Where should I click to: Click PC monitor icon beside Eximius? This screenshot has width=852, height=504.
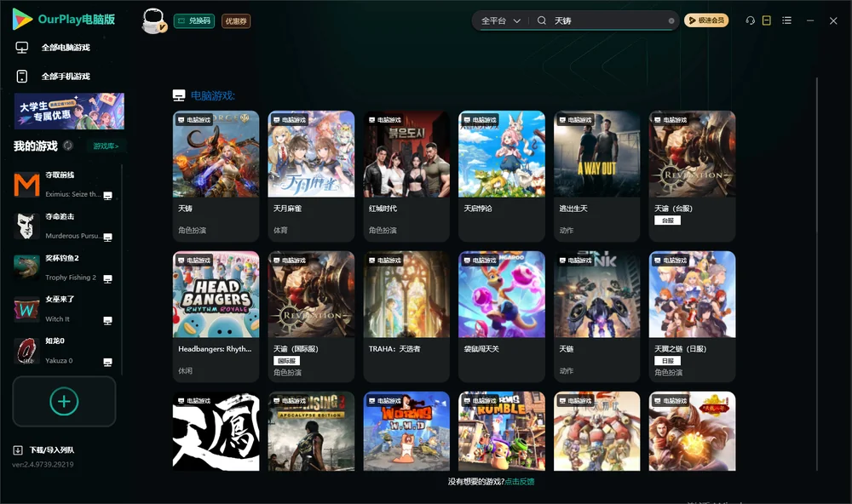point(107,196)
